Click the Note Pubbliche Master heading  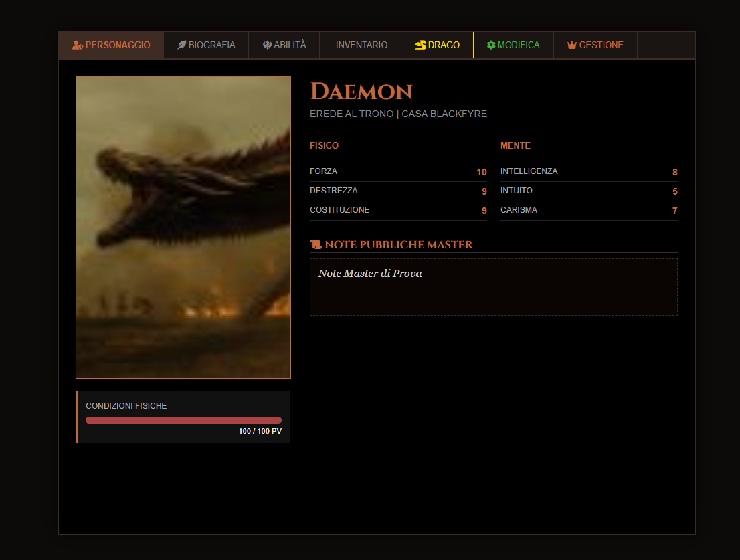click(x=399, y=244)
